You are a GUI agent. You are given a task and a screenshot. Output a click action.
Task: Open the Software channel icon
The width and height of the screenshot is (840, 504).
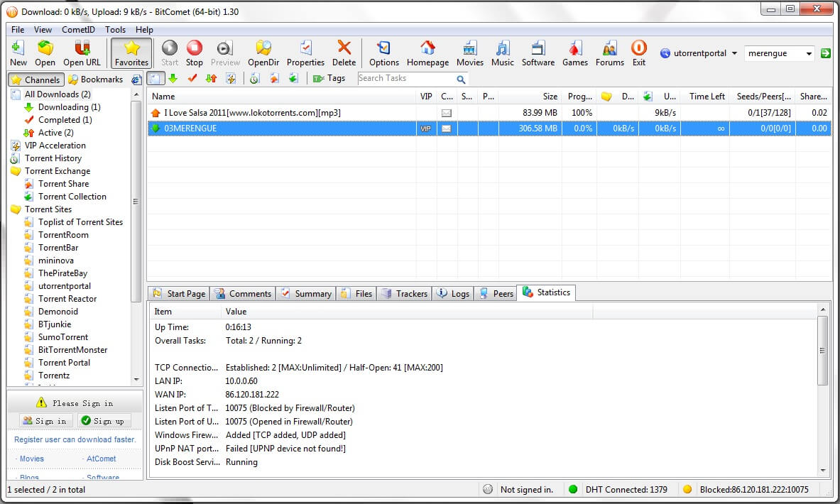[538, 53]
